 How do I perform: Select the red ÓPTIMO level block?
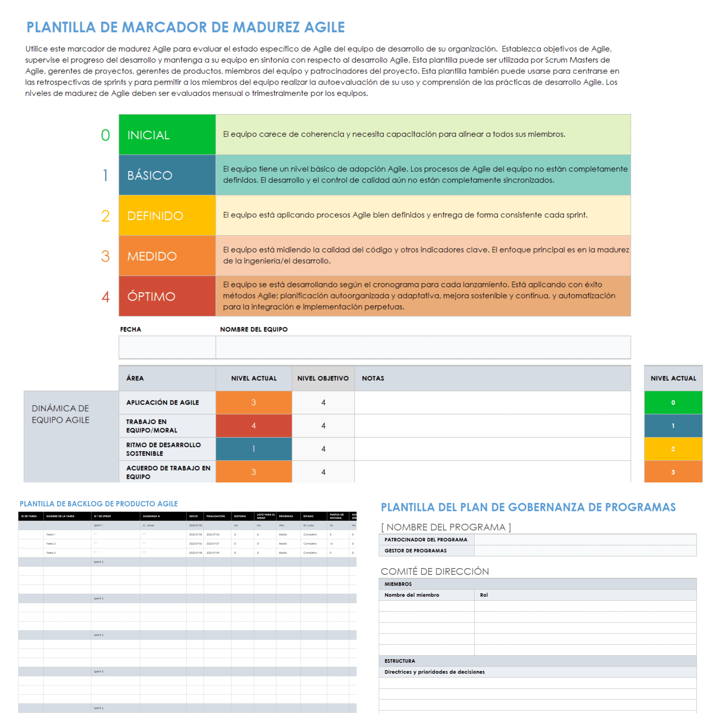[x=167, y=296]
